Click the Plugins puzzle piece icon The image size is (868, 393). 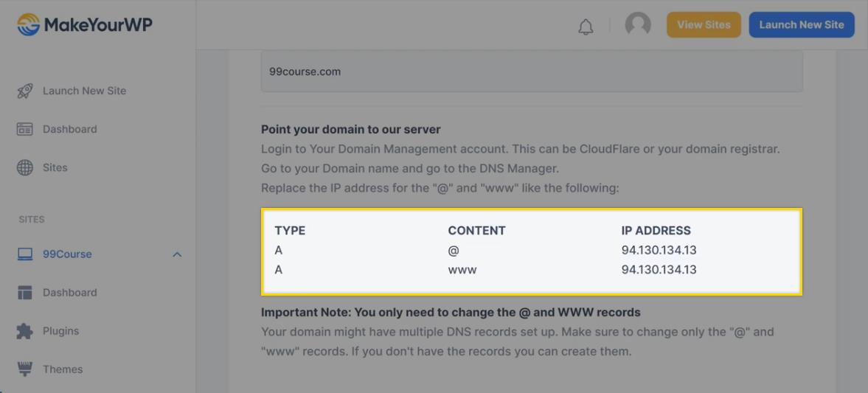[x=25, y=331]
